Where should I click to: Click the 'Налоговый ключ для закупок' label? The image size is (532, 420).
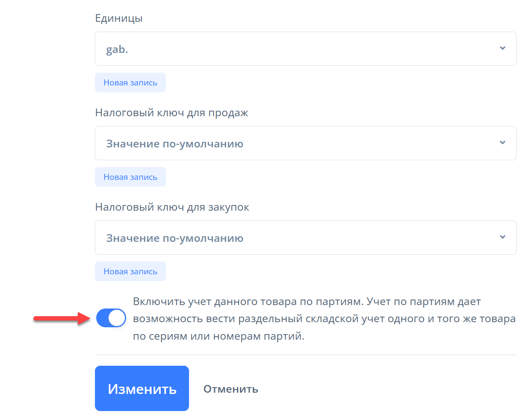click(x=172, y=207)
